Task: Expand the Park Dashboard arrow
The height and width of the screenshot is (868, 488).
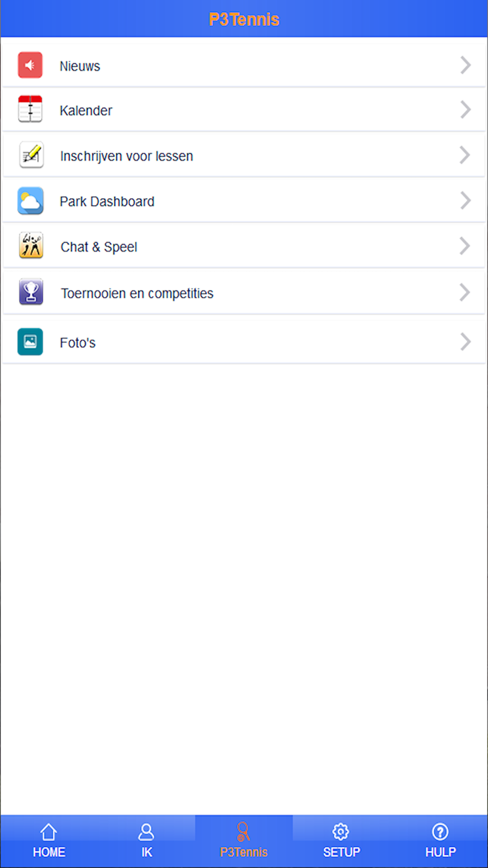Action: coord(466,200)
